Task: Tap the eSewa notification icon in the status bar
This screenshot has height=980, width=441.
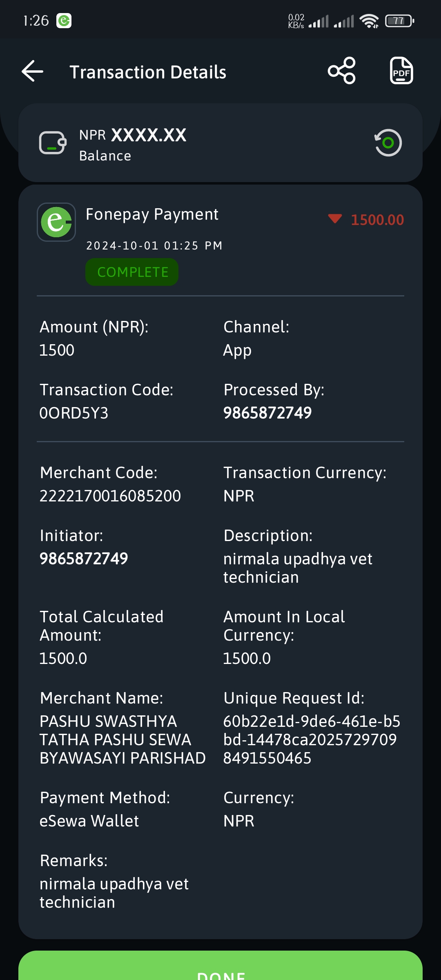Action: point(64,20)
